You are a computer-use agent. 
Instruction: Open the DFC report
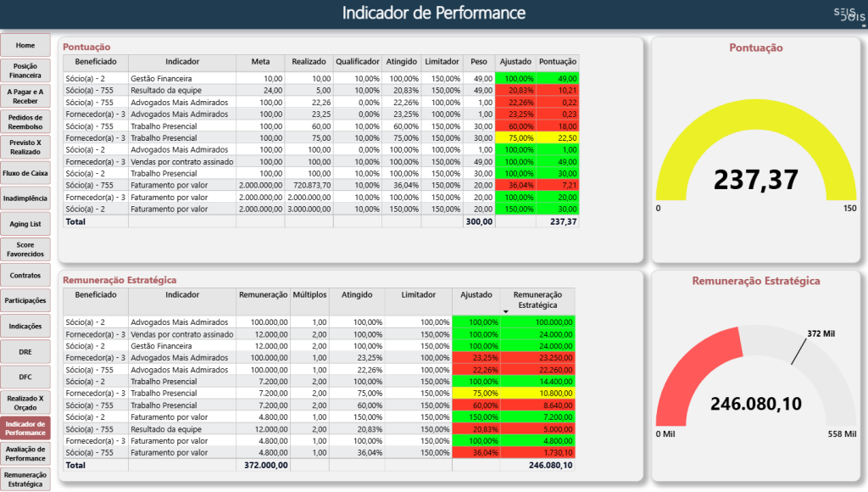(25, 377)
